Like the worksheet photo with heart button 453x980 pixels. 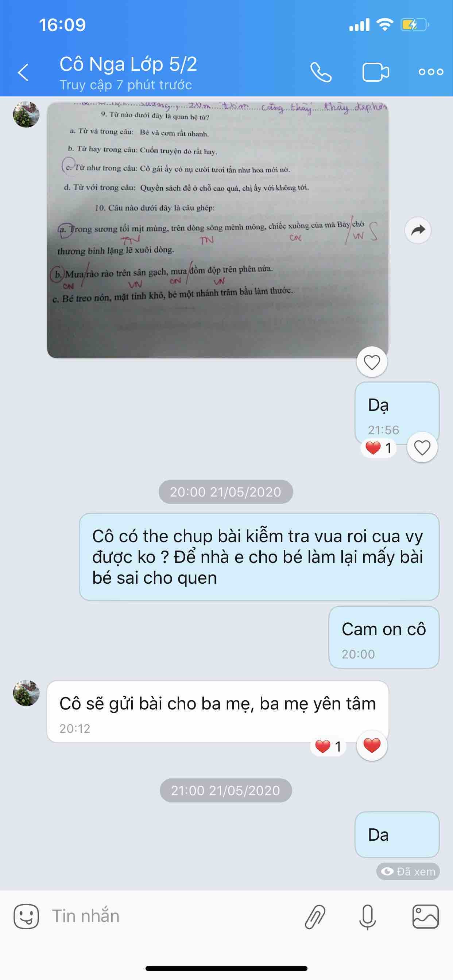coord(372,362)
